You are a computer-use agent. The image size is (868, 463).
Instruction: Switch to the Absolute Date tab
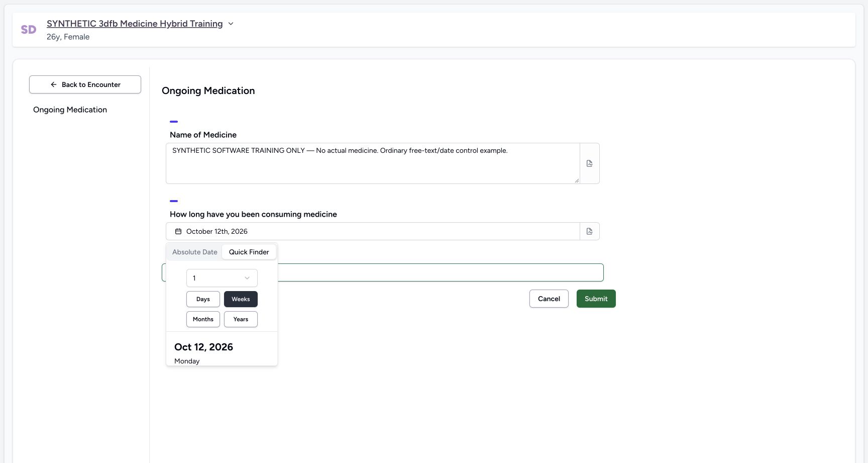click(195, 252)
